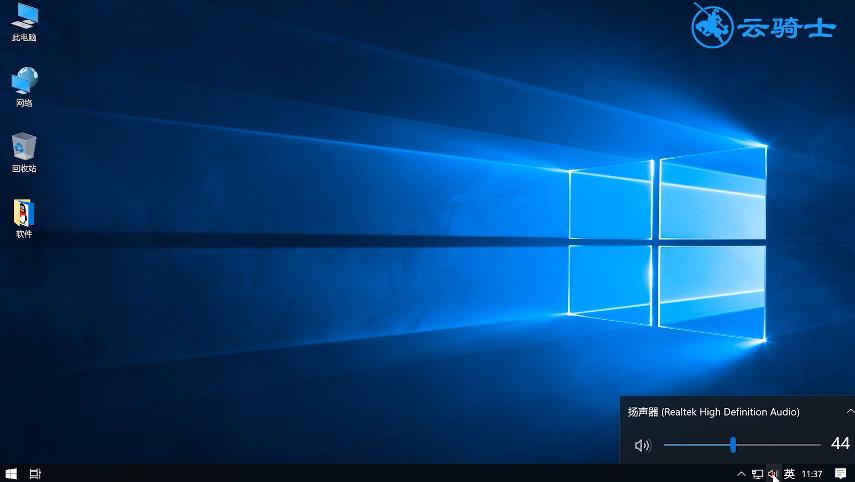
Task: Select the 网络 desktop icon
Action: [24, 87]
